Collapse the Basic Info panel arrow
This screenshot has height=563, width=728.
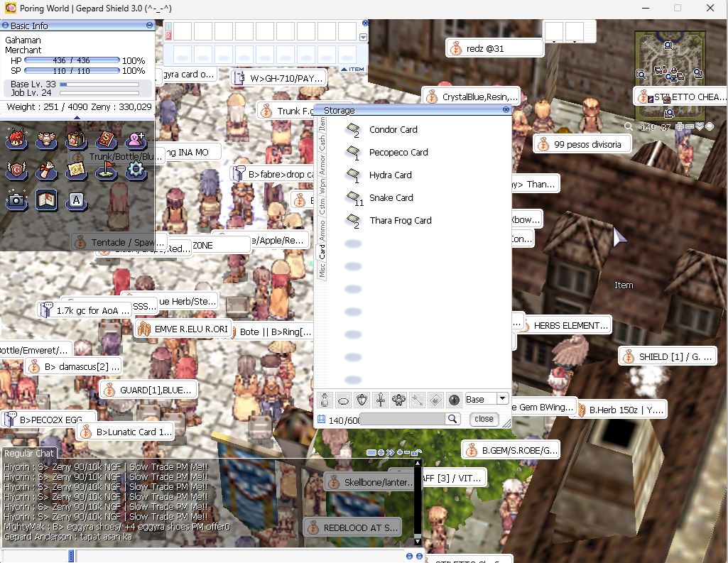click(77, 118)
